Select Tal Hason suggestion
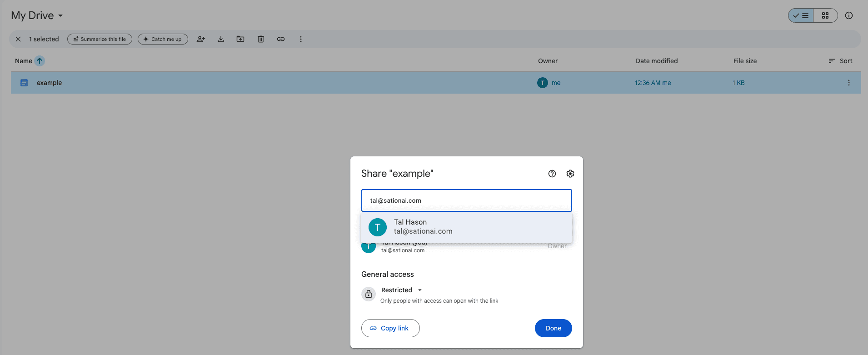 click(x=466, y=227)
